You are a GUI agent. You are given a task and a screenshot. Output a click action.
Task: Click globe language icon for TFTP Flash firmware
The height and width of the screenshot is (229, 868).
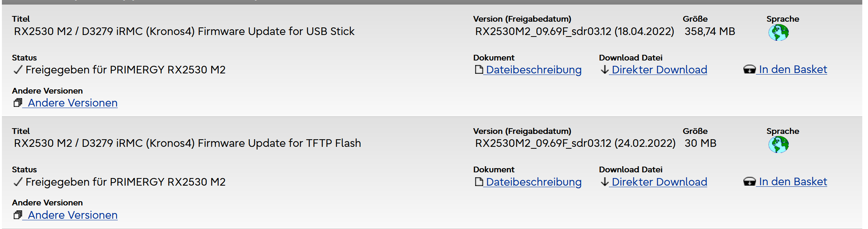(x=778, y=145)
